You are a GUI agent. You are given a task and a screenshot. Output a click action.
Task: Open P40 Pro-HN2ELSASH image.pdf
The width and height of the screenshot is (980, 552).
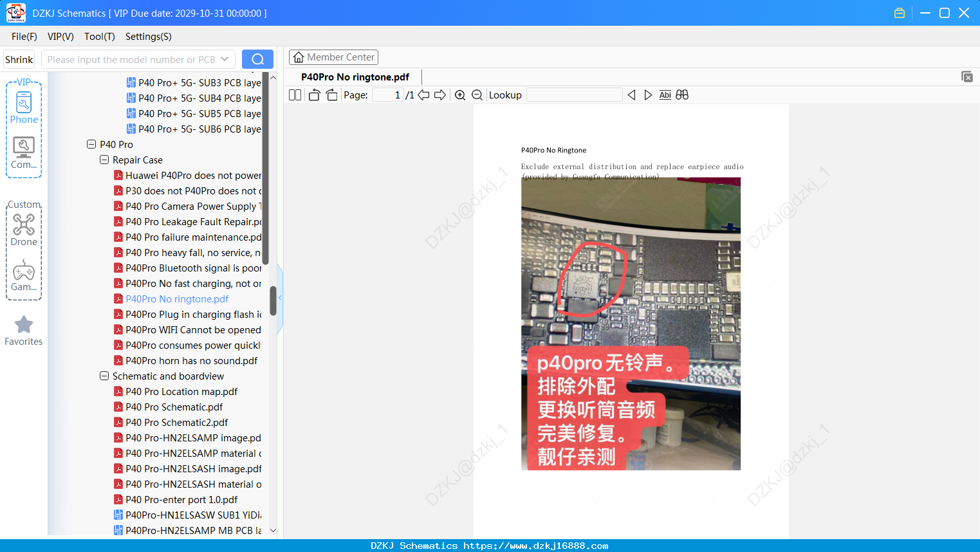pos(193,468)
